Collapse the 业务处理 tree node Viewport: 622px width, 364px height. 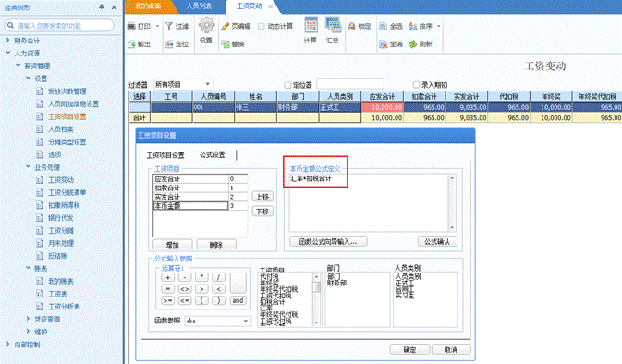click(x=28, y=166)
